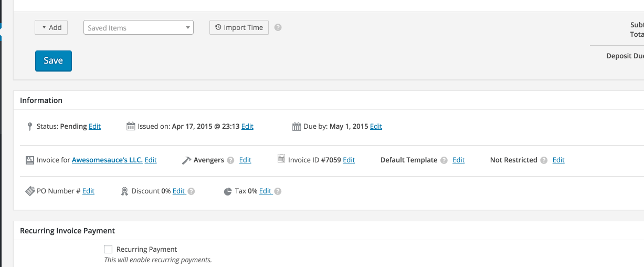The height and width of the screenshot is (267, 644).
Task: Edit the invoice Status
Action: tap(94, 127)
